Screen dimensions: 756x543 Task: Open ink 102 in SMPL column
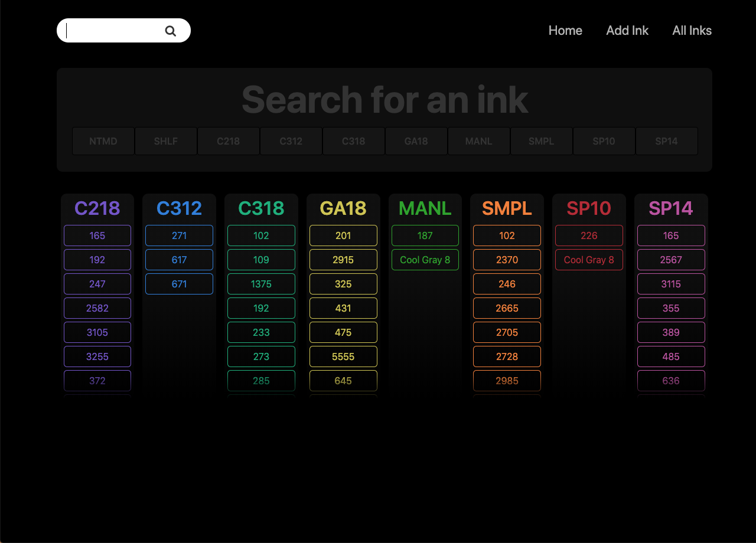click(507, 235)
